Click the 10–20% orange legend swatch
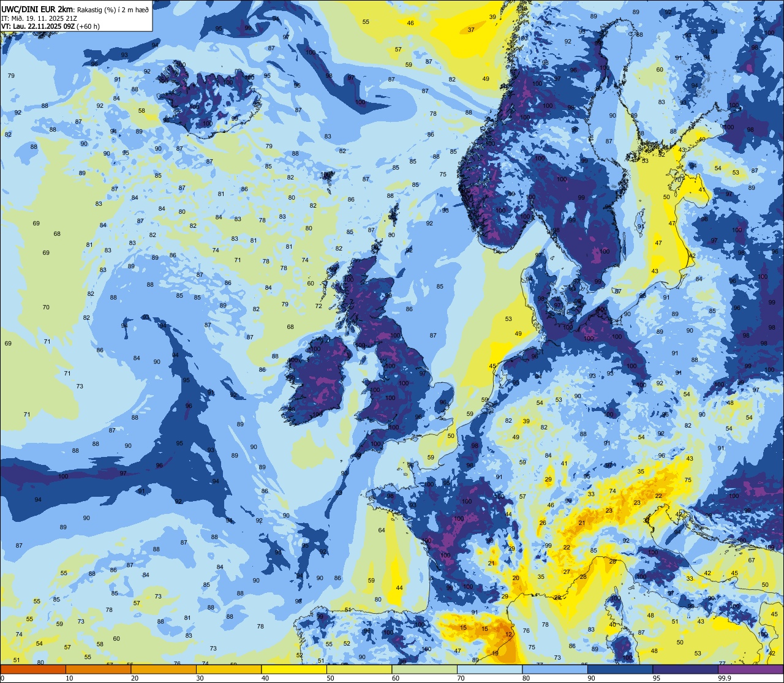 click(x=98, y=669)
